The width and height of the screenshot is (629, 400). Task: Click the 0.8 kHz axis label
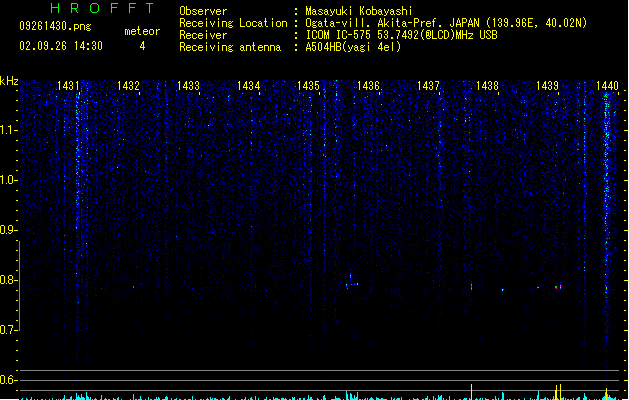(8, 280)
